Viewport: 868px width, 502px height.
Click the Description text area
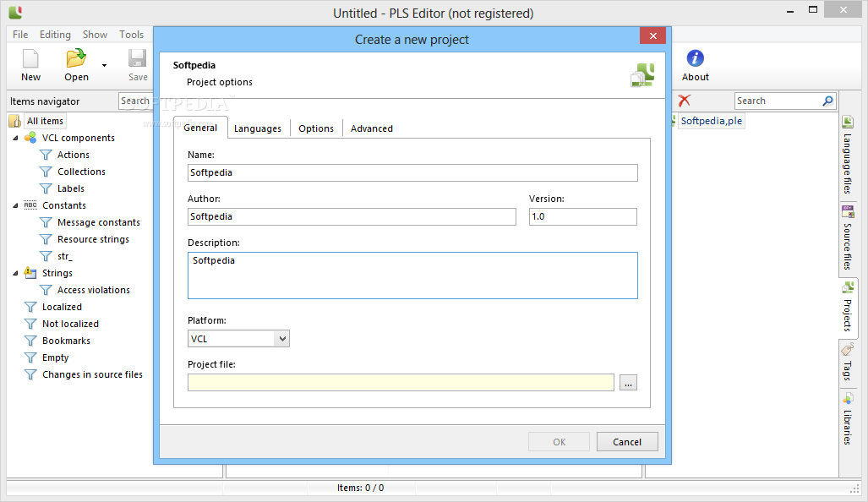412,276
